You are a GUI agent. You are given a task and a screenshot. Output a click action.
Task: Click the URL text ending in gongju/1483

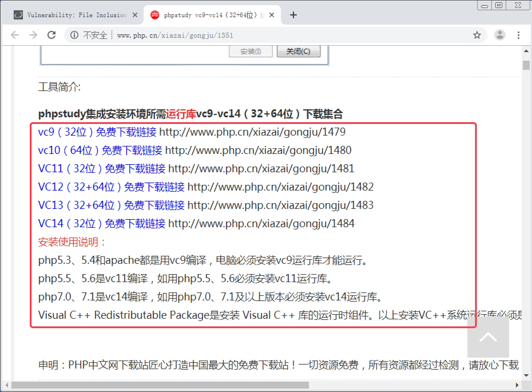(281, 205)
